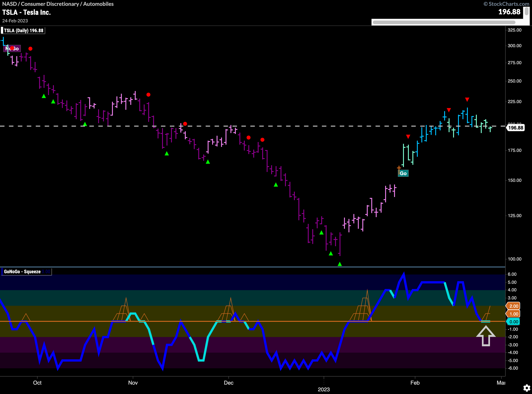Click the red triangle marker above February's highest bar
The image size is (532, 394).
click(467, 100)
